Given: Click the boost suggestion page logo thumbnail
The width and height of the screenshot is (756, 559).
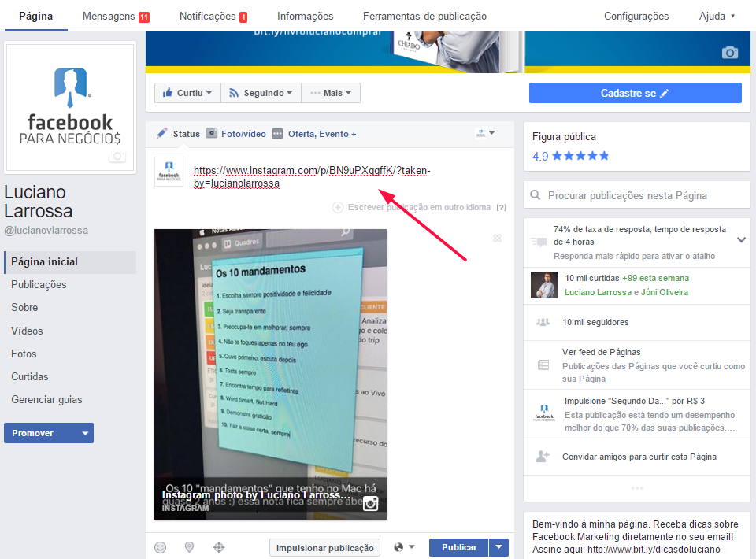Looking at the screenshot, I should coord(544,413).
